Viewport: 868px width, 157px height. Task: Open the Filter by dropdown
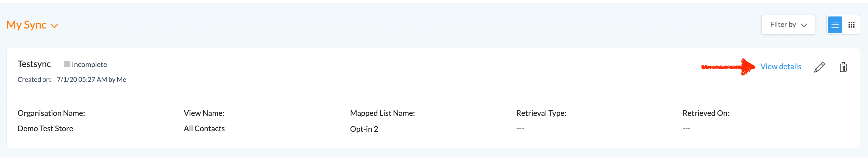[x=788, y=25]
